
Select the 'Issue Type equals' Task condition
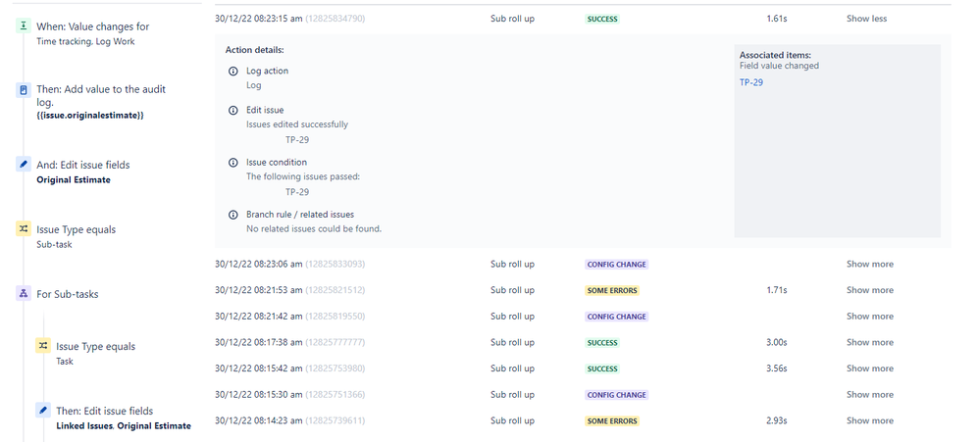[x=95, y=353]
